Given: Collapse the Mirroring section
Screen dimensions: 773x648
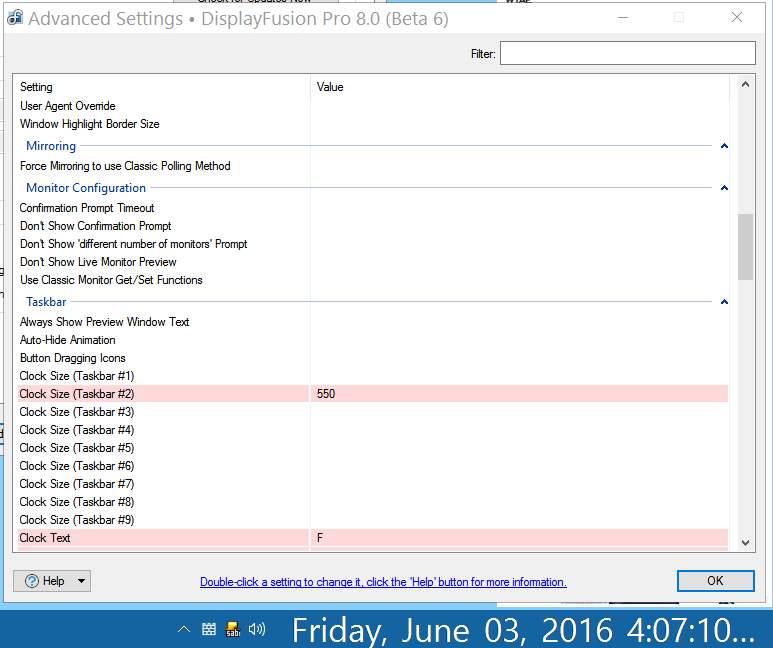Looking at the screenshot, I should coord(724,146).
